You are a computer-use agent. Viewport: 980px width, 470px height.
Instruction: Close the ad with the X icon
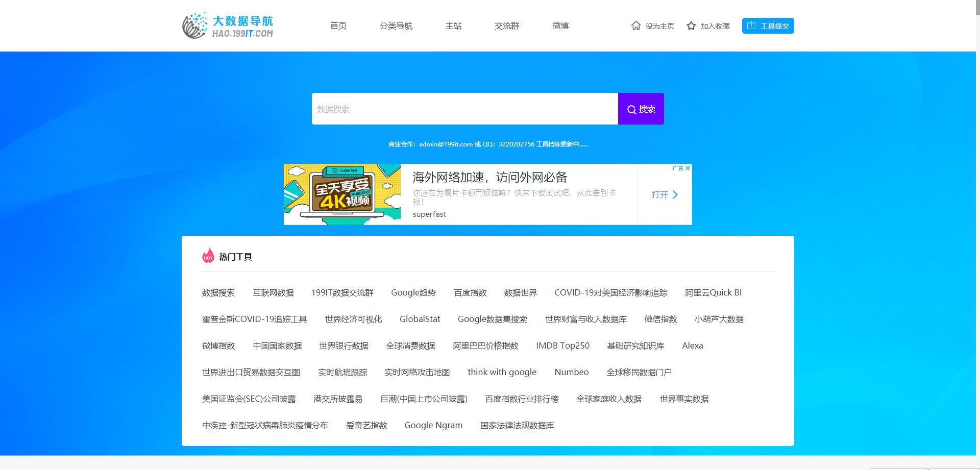(x=688, y=168)
